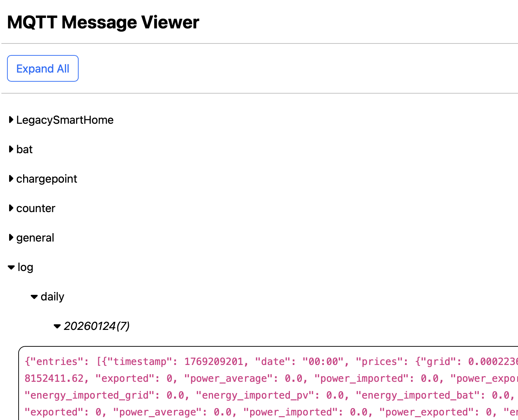518x420 pixels.
Task: Click the disclosure triangle beside LegacySmartHome
Action: pos(11,120)
